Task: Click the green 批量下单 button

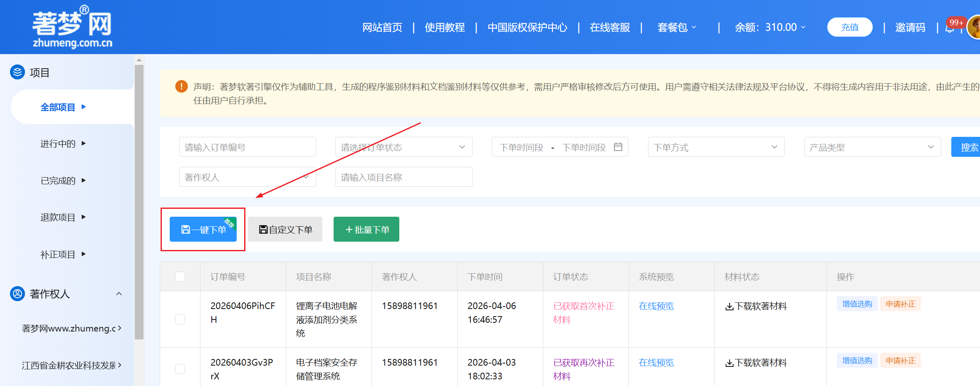Action: click(x=366, y=229)
